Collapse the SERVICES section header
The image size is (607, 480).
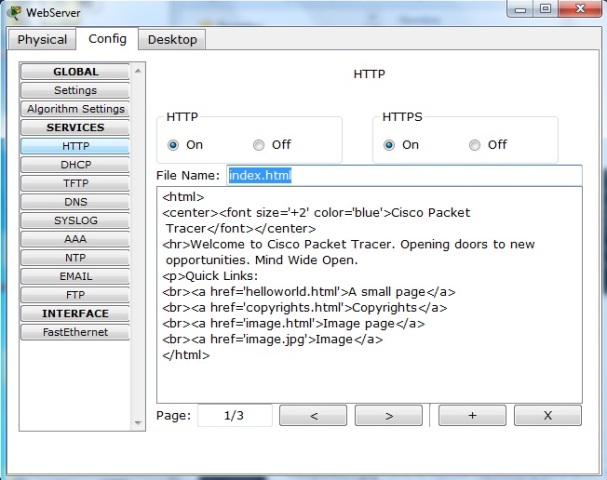coord(75,128)
